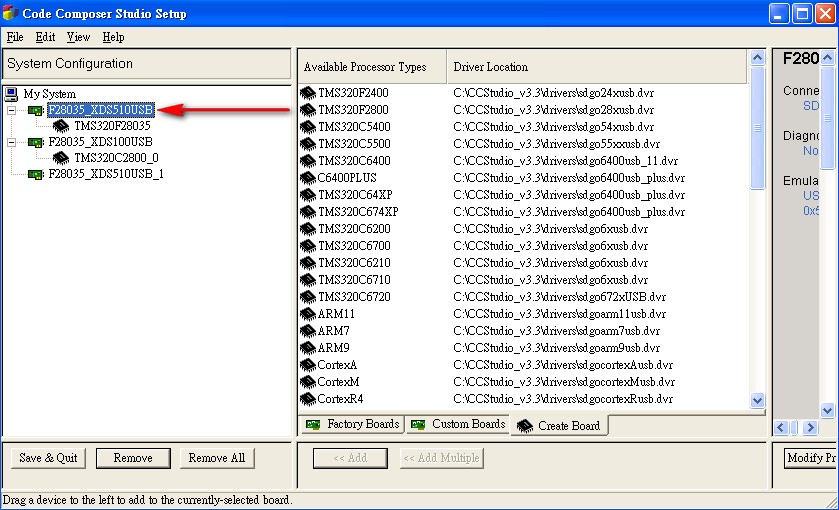Click the Save & Quit button
Viewport: 839px width, 510px height.
[48, 458]
